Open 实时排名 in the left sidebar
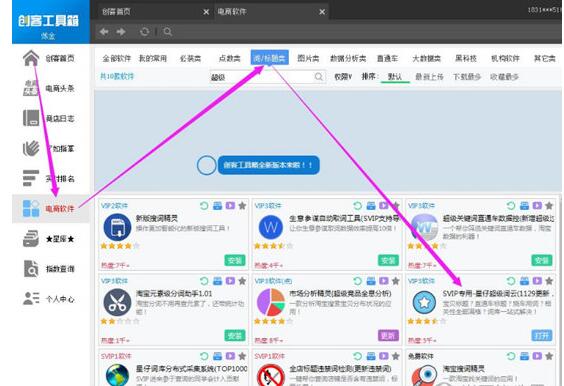The width and height of the screenshot is (564, 386). [x=49, y=178]
